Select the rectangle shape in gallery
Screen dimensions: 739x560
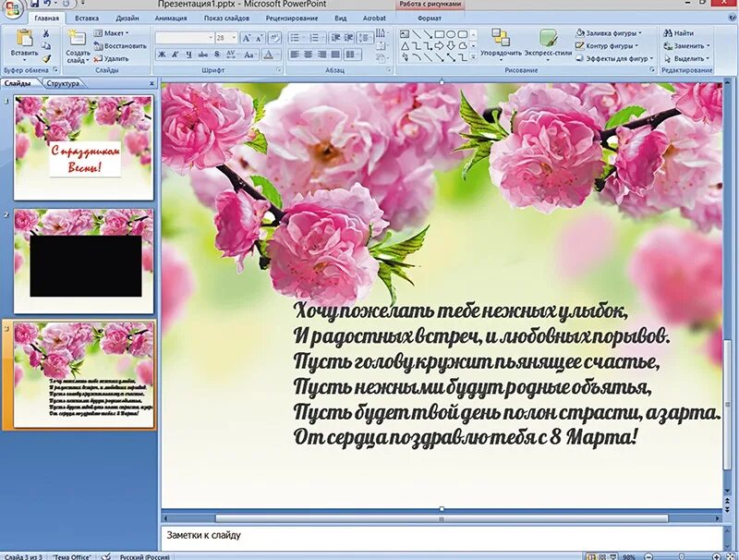[440, 34]
